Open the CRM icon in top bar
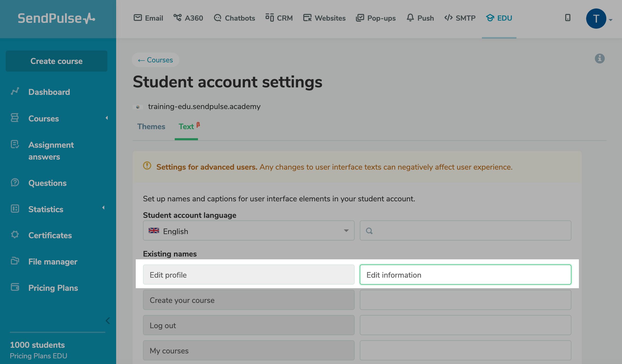This screenshot has width=622, height=364. pyautogui.click(x=270, y=18)
